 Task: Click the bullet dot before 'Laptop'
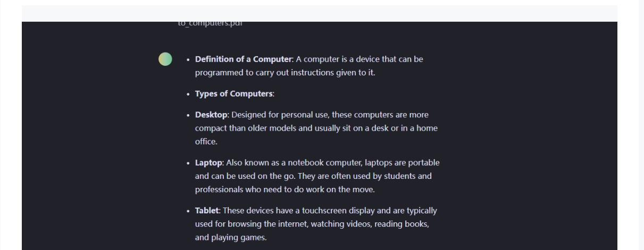[188, 163]
